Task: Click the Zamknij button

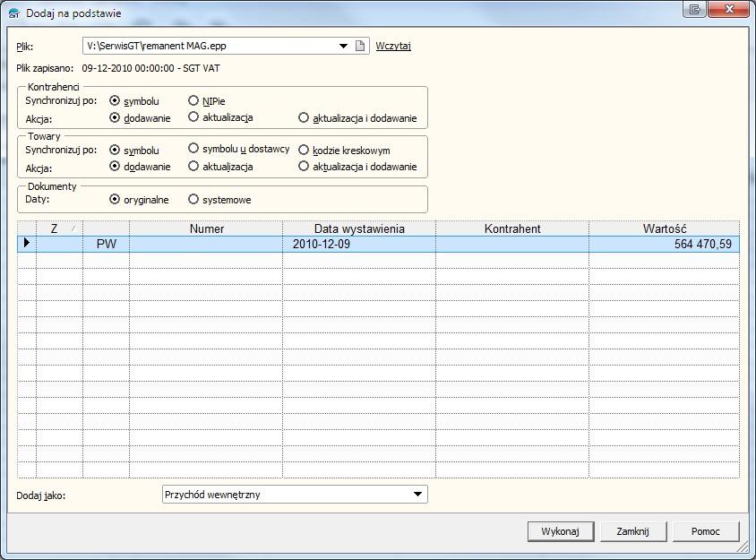Action: tap(632, 531)
